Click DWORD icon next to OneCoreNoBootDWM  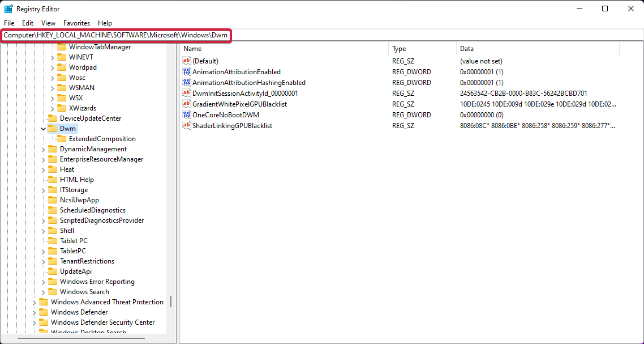coord(186,114)
